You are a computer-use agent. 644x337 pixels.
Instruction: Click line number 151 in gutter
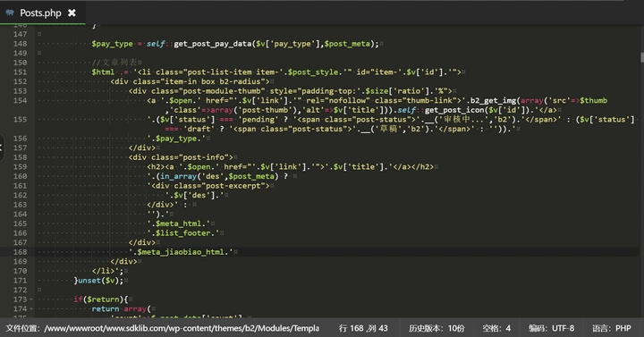[20, 72]
